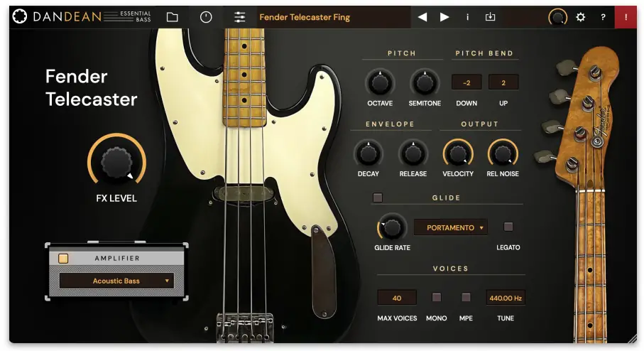The height and width of the screenshot is (351, 644).
Task: Open the PORTAMENTO glide mode dropdown
Action: coord(451,227)
